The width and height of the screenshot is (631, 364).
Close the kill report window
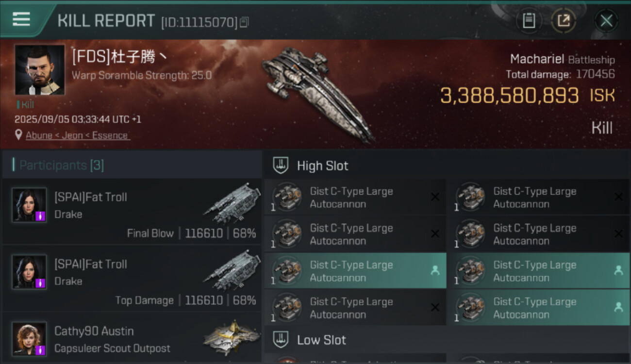(606, 21)
